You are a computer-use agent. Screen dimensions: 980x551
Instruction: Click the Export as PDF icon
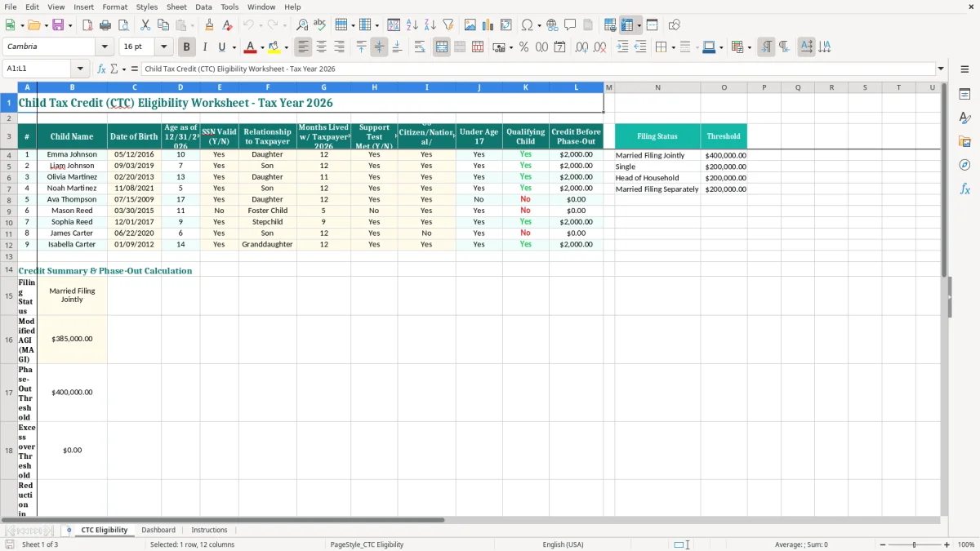[87, 25]
